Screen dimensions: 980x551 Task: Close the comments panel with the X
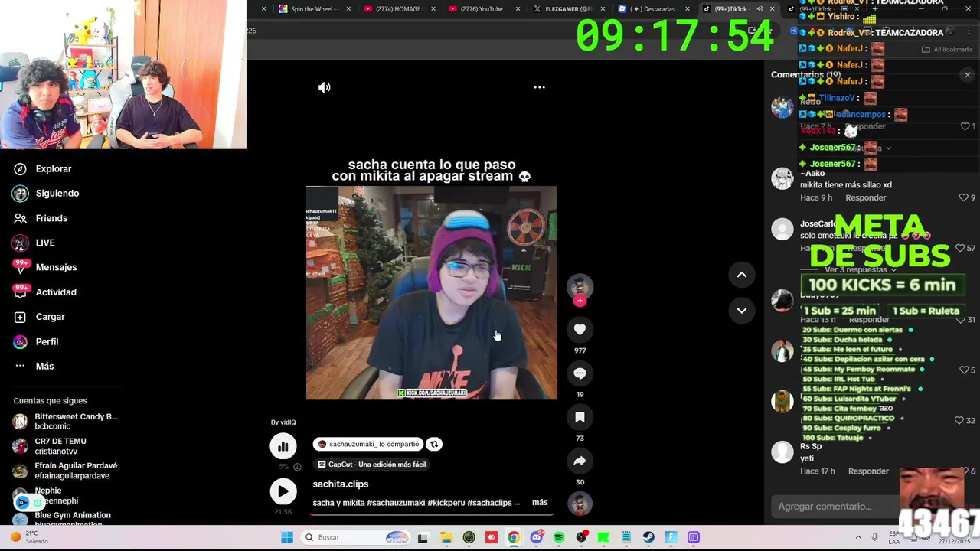pos(967,75)
